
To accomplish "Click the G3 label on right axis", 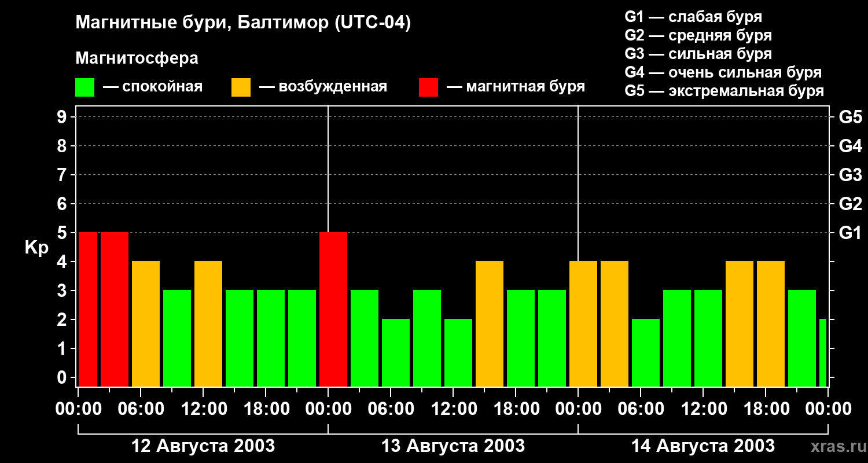I will click(x=850, y=175).
